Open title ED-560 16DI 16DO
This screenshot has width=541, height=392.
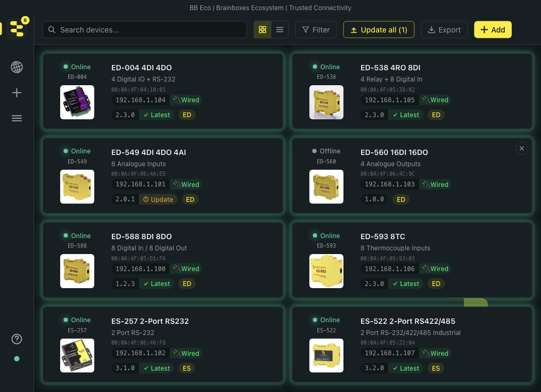tap(394, 152)
